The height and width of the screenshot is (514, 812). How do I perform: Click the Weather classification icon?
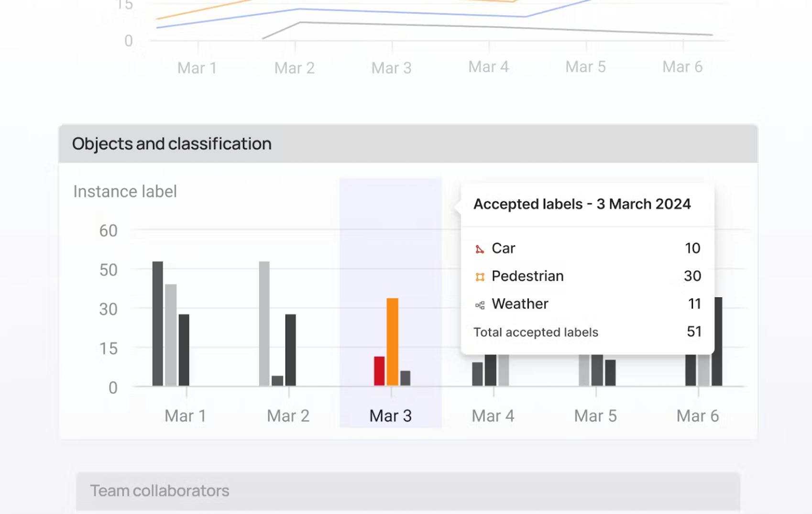480,305
